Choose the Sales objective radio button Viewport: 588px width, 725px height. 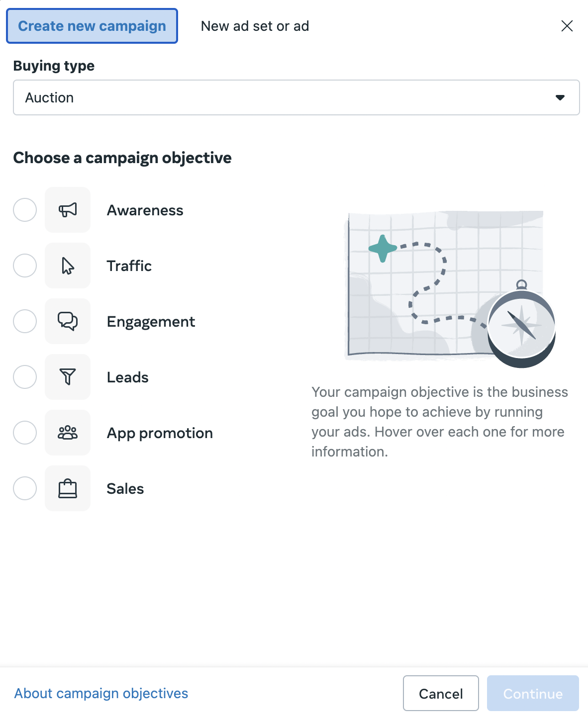coord(25,488)
